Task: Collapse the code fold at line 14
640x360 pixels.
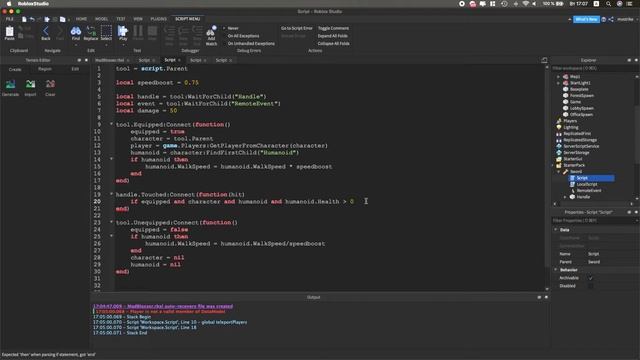Action: [111, 159]
